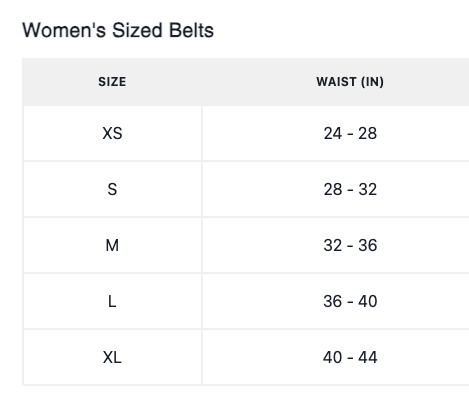
Task: Click the word Belts in the title
Action: click(x=191, y=30)
